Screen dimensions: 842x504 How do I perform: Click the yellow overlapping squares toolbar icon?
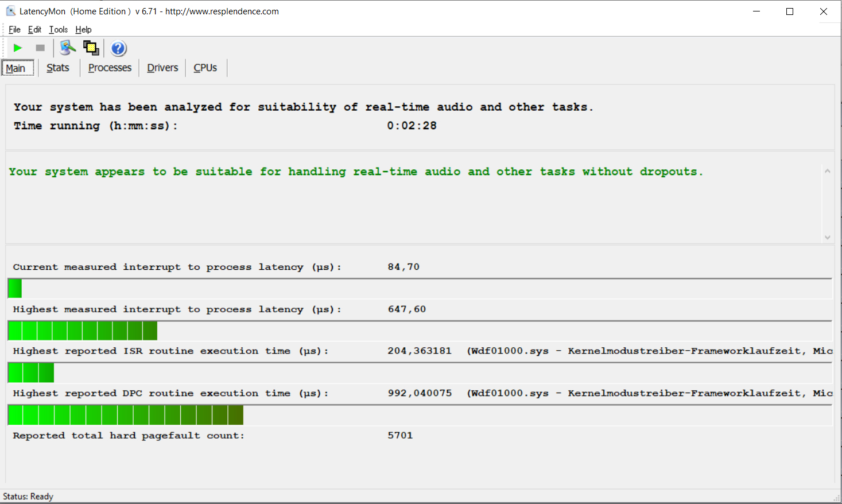click(x=91, y=48)
